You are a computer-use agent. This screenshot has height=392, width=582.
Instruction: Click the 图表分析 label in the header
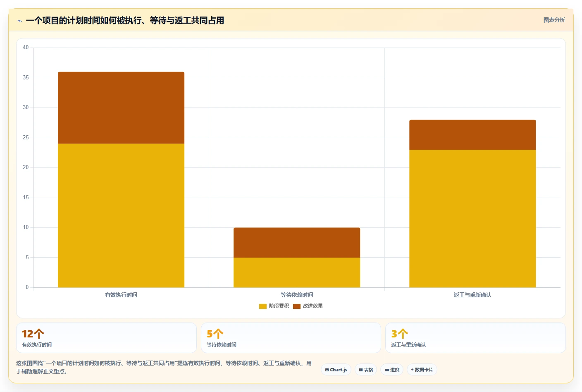pos(554,20)
